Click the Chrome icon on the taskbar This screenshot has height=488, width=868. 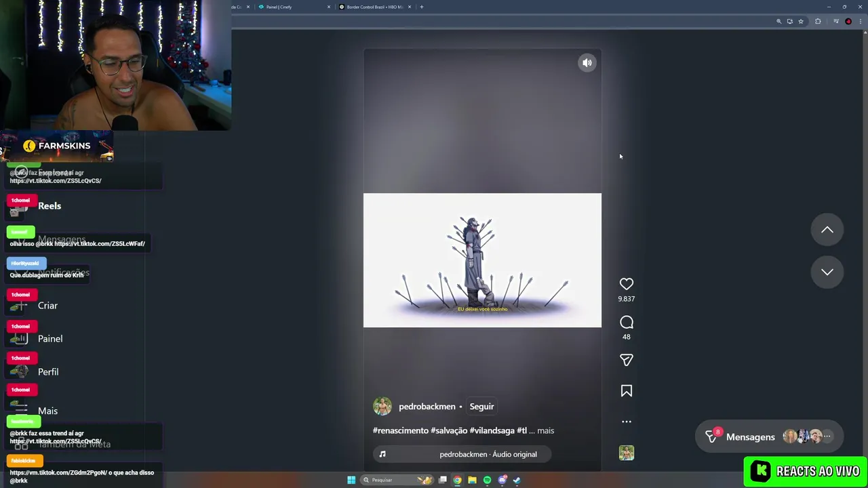458,480
